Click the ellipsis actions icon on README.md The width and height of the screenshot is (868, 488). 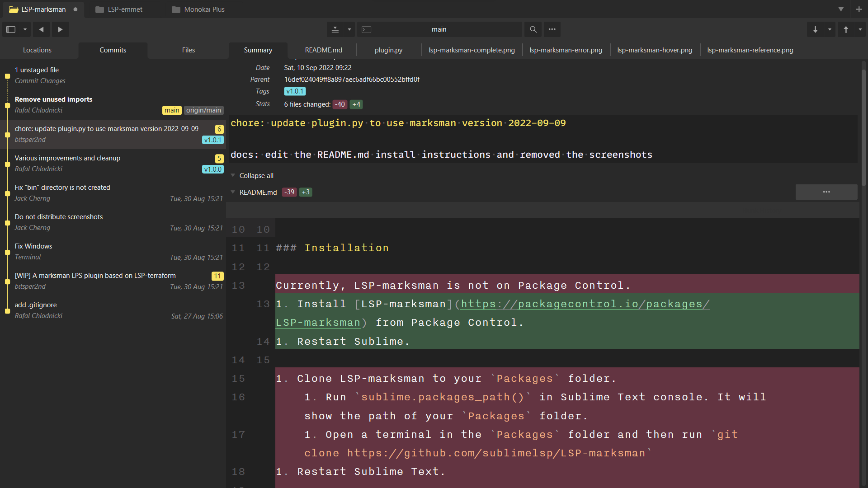point(827,192)
